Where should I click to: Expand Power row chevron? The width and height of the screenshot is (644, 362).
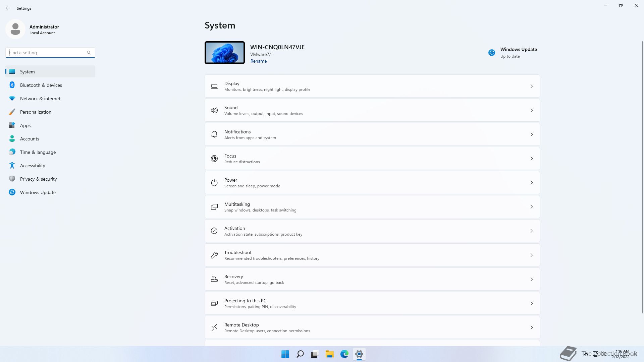[532, 183]
